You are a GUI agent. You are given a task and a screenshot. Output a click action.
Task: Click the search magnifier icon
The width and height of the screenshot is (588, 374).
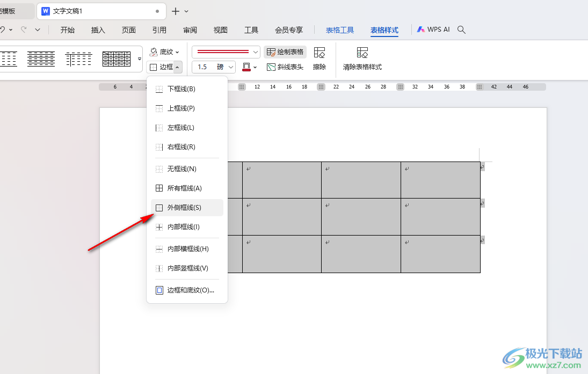[461, 30]
